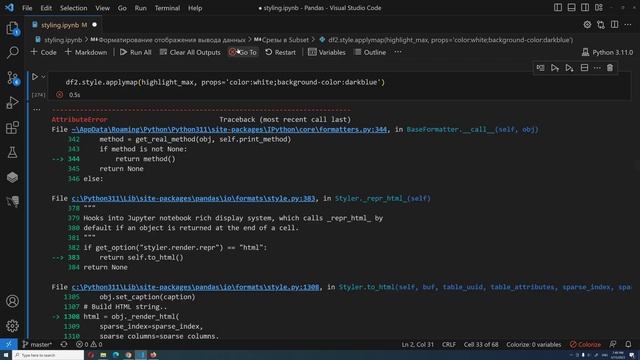Open the View menu

pyautogui.click(x=102, y=8)
